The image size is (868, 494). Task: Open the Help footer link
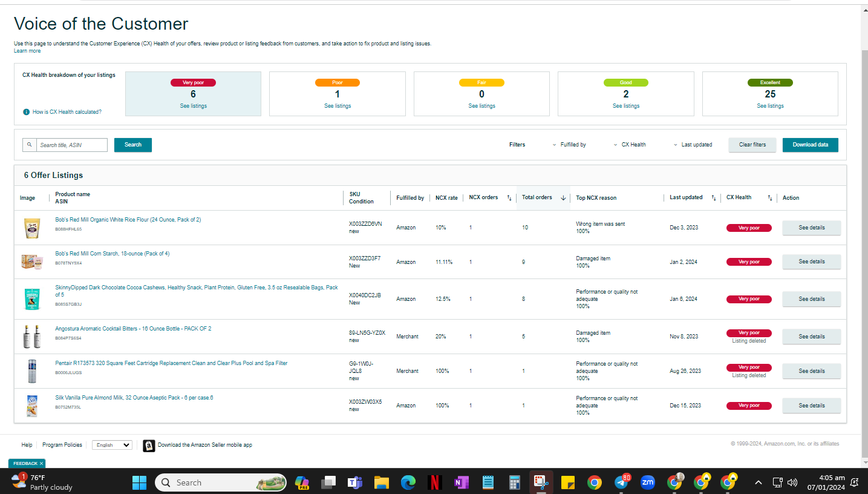click(x=27, y=445)
